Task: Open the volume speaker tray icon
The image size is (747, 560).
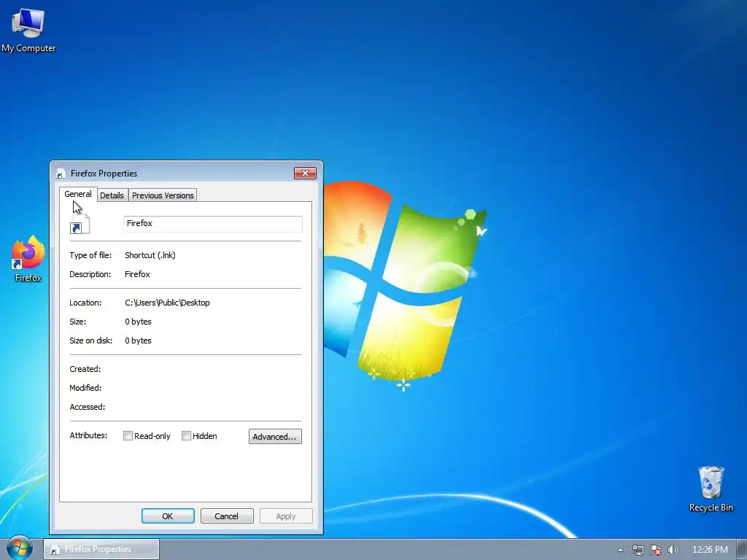Action: pyautogui.click(x=673, y=550)
